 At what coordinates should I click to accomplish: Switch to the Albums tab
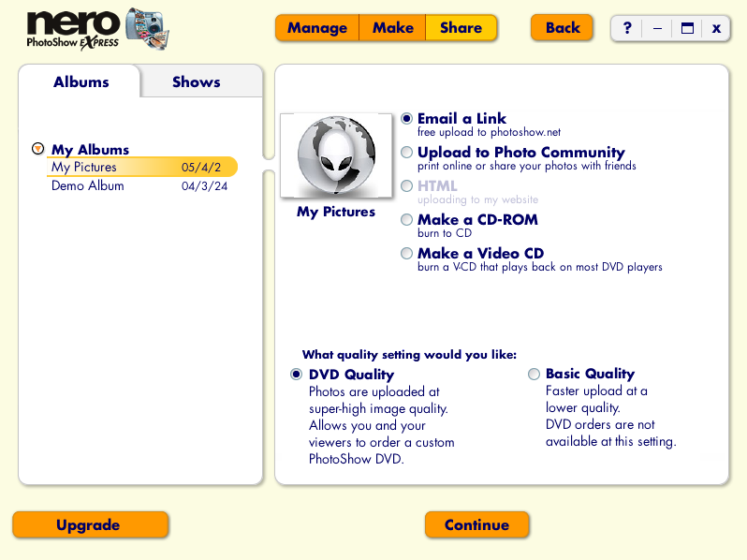[81, 82]
